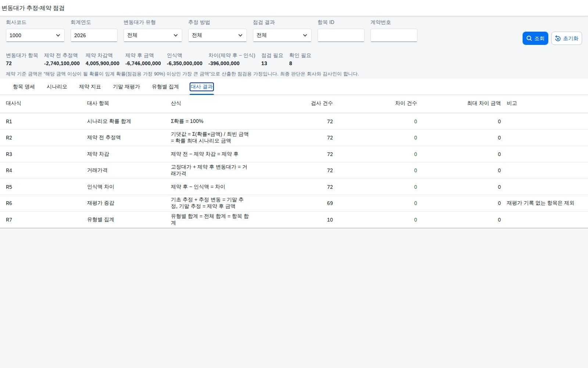Select the R5 row cell
Screen dimensions: 588x368
point(9,187)
